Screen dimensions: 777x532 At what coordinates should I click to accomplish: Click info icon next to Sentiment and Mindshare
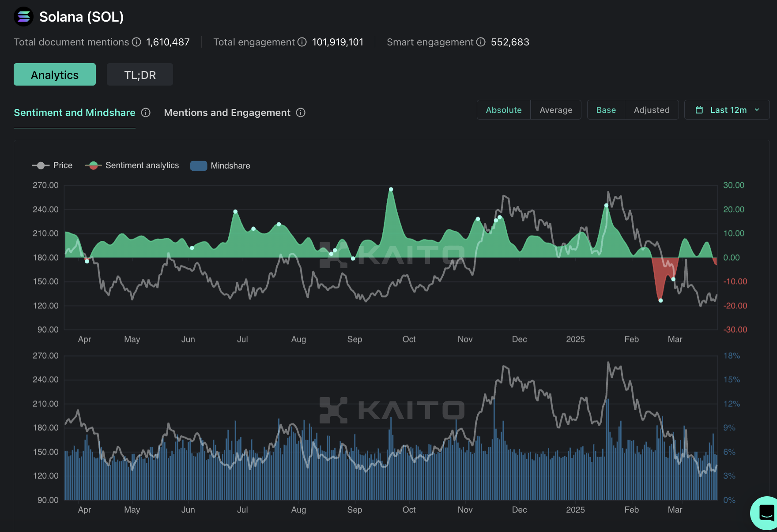coord(146,112)
